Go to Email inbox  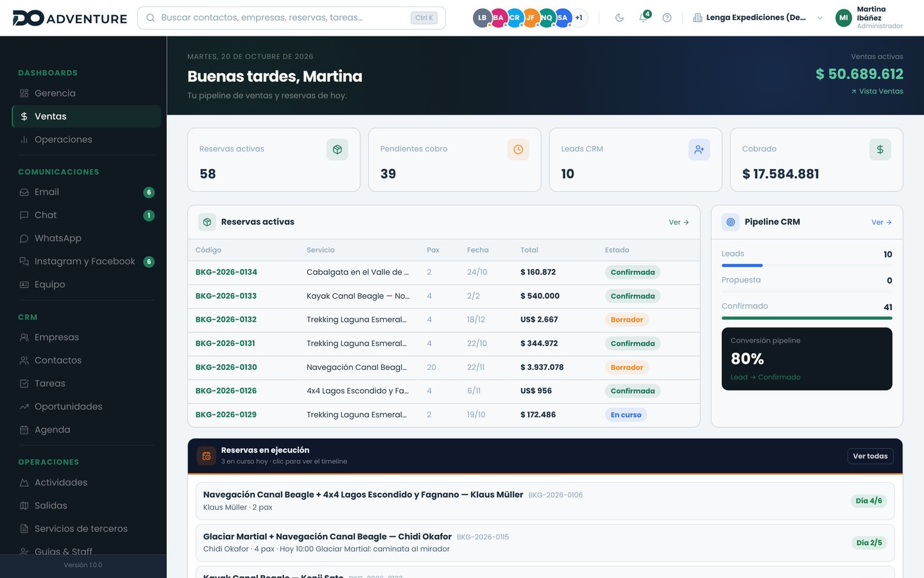(87, 192)
